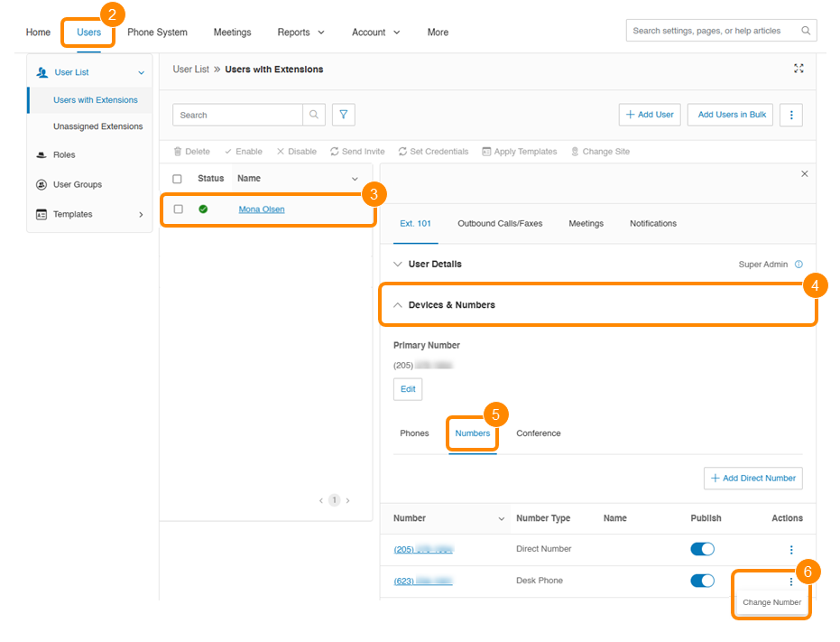Expand the User Details section
The image size is (840, 642).
click(398, 265)
